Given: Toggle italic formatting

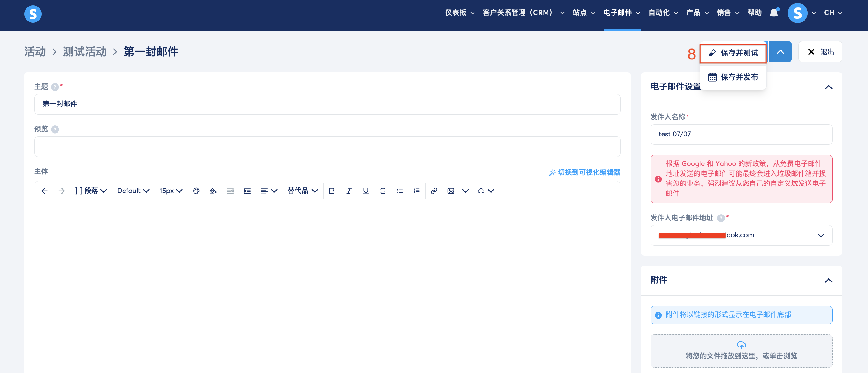Looking at the screenshot, I should (x=349, y=191).
